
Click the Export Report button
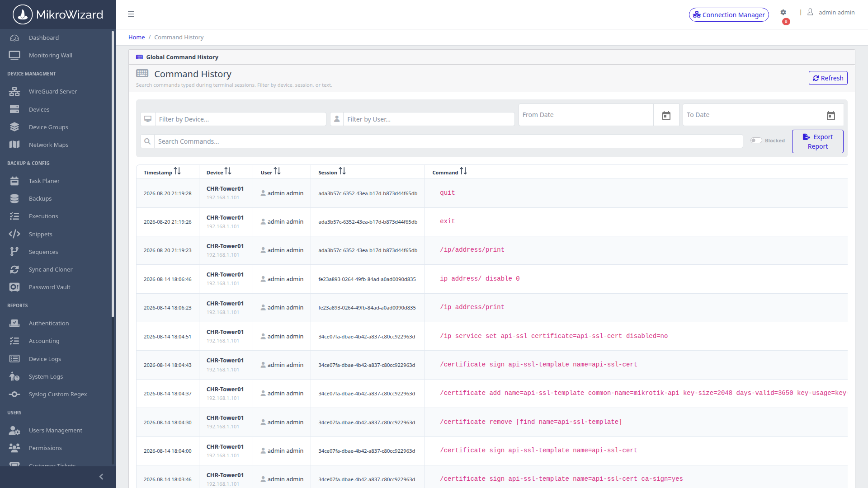tap(817, 141)
